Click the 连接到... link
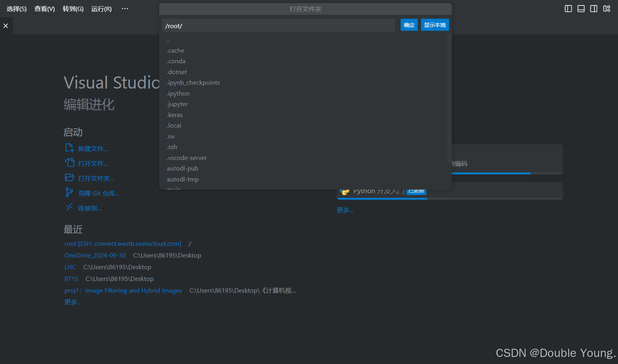 pos(90,208)
